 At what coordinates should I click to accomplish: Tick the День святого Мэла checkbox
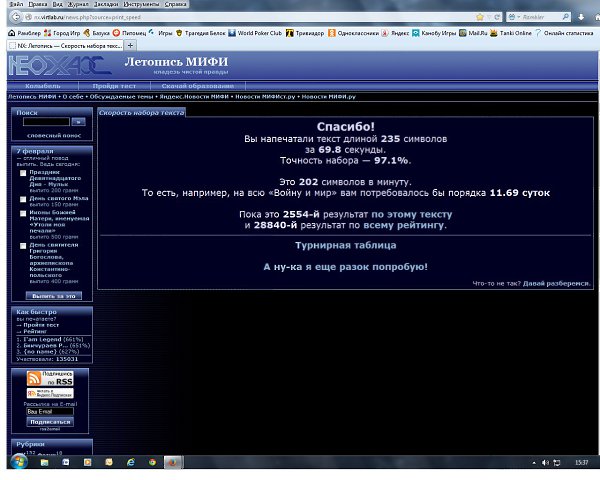22,199
